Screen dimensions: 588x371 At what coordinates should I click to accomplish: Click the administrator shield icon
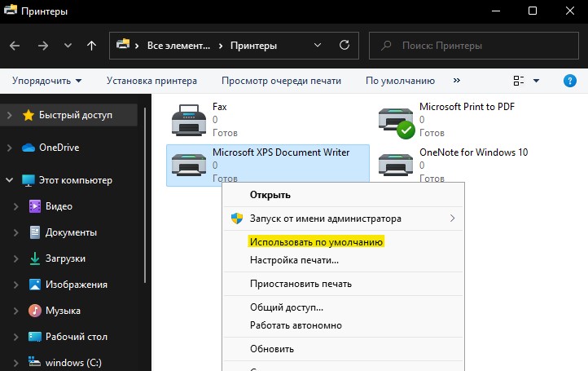[x=237, y=219]
